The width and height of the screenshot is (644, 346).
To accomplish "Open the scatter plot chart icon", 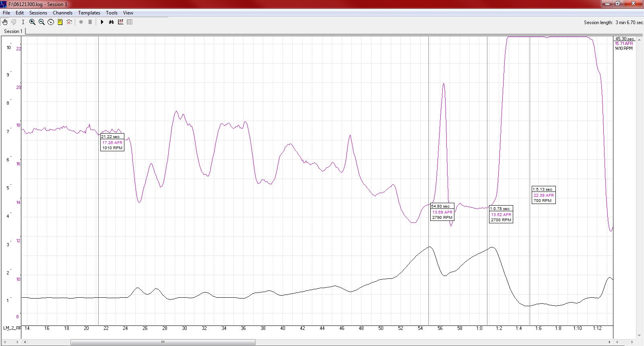I will [120, 22].
